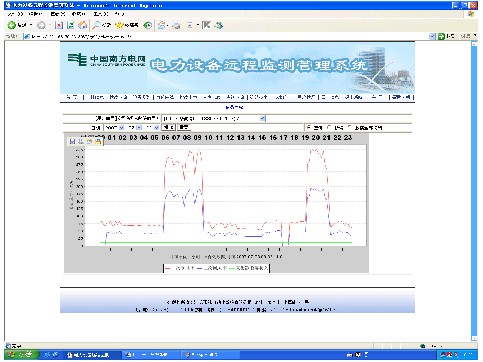Go back using the green Back arrow
This screenshot has width=483, height=362.
click(x=12, y=25)
